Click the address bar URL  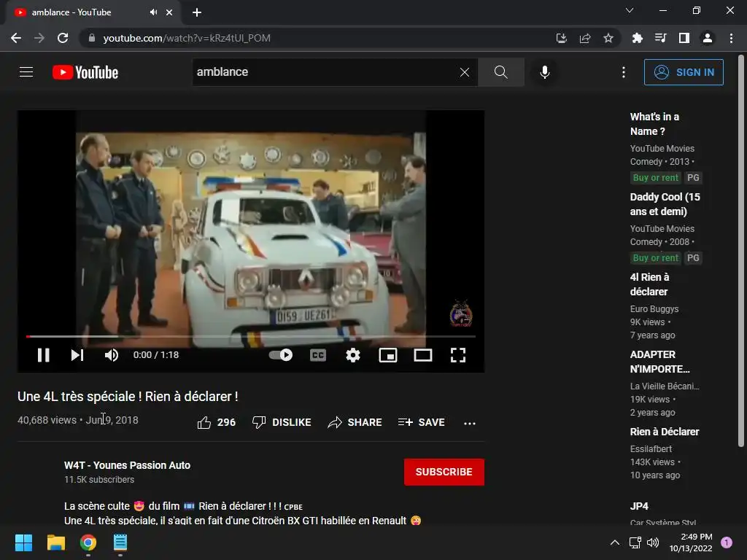pos(187,38)
